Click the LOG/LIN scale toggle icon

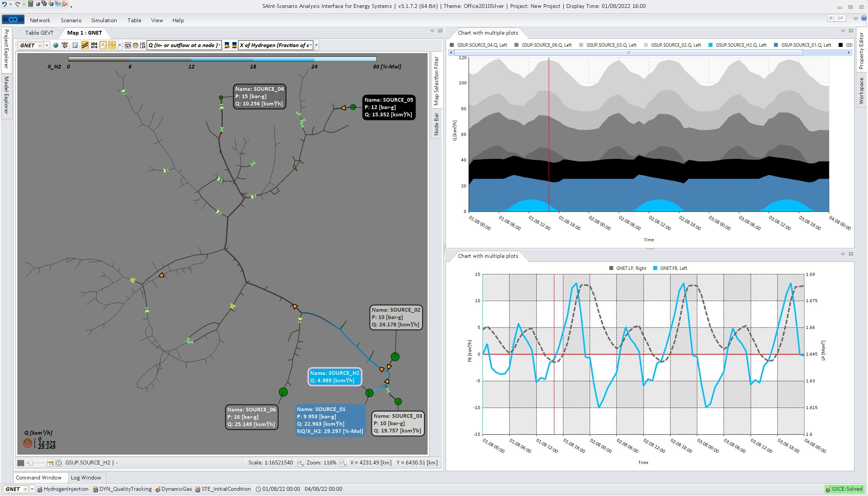143,45
